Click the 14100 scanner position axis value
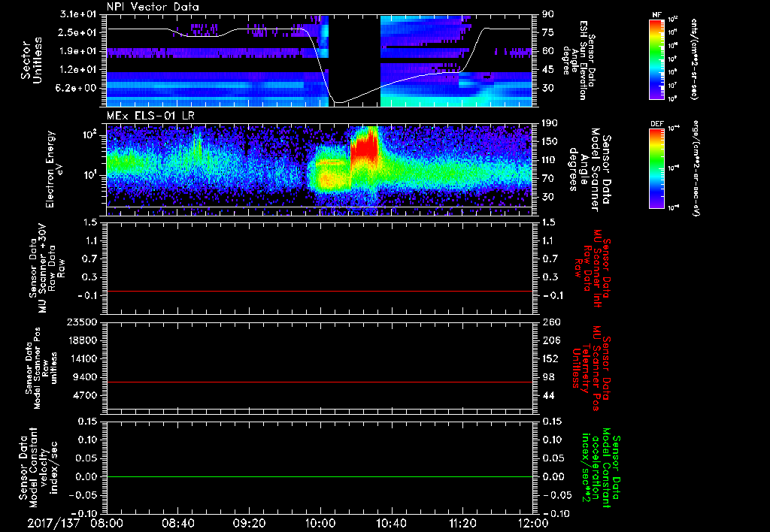770x532 pixels. (x=83, y=358)
